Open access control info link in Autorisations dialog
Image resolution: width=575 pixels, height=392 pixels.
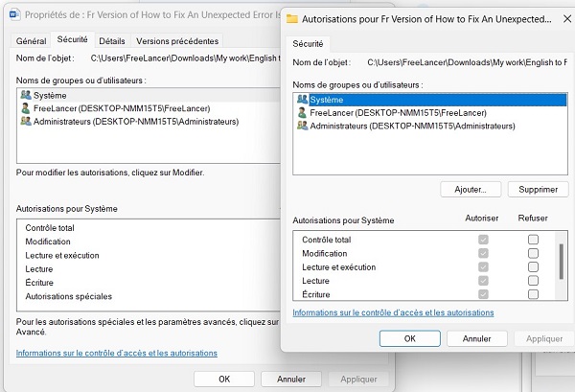pyautogui.click(x=393, y=312)
